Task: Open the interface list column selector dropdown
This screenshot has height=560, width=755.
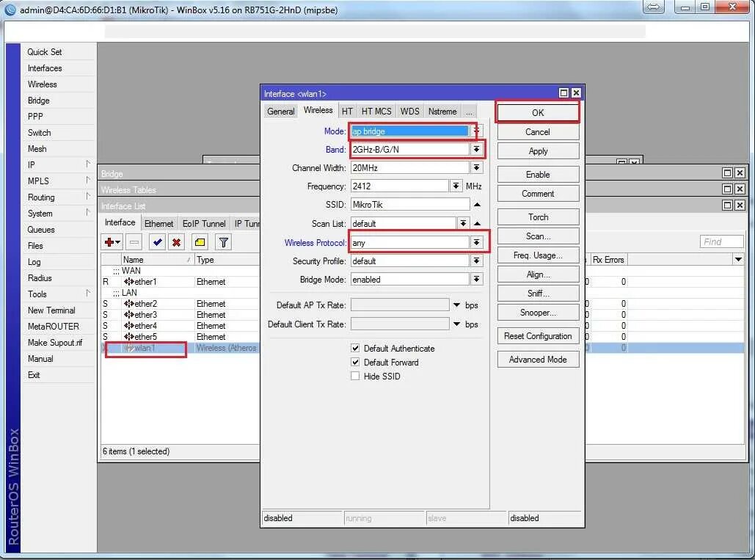Action: tap(738, 260)
